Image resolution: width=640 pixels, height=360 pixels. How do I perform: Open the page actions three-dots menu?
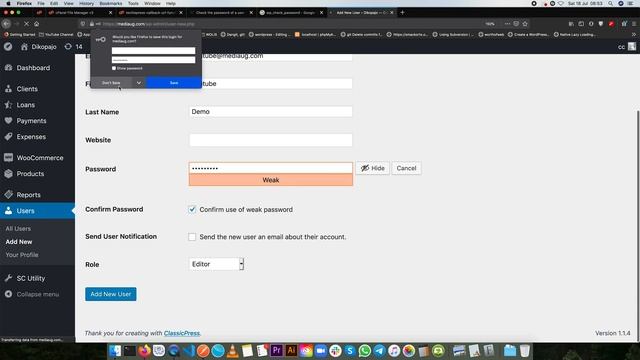click(x=507, y=24)
